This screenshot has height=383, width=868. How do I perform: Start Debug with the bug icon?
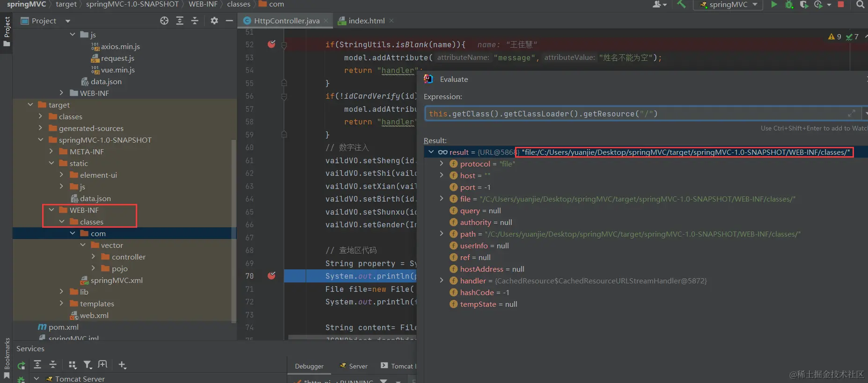click(x=789, y=4)
